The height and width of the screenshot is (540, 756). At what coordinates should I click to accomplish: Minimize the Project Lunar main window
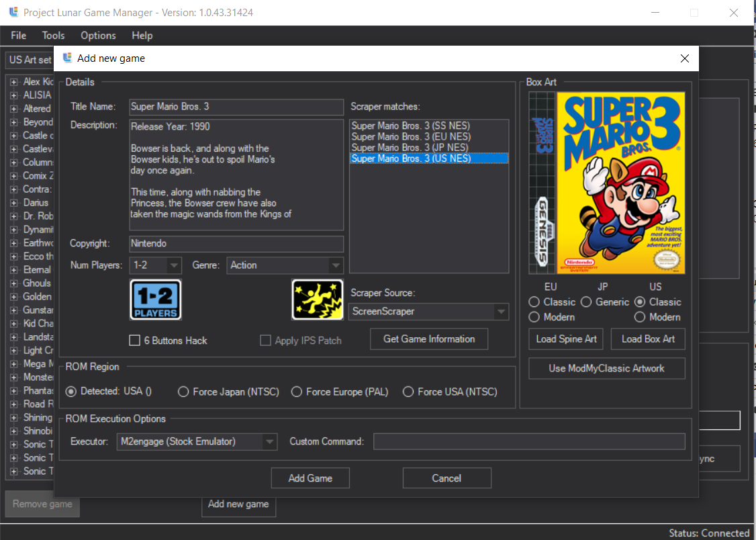pyautogui.click(x=655, y=13)
